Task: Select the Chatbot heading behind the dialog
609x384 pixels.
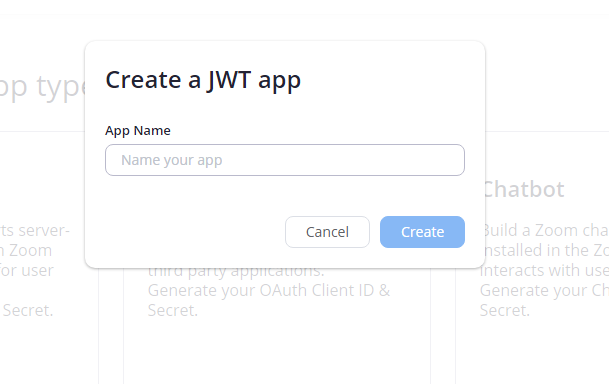Action: tap(523, 189)
